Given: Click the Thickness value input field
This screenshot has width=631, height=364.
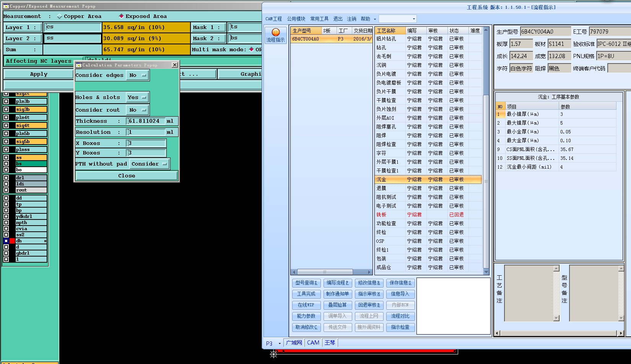Looking at the screenshot, I should pyautogui.click(x=146, y=121).
